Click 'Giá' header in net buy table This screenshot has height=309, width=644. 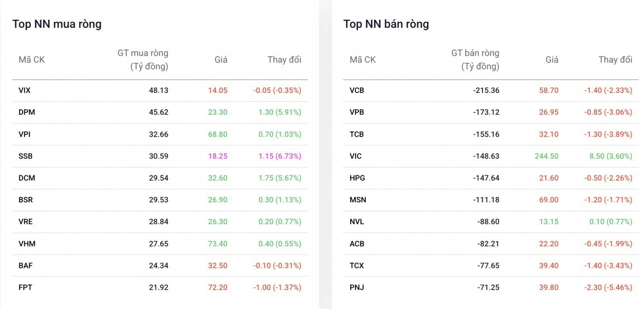click(221, 60)
